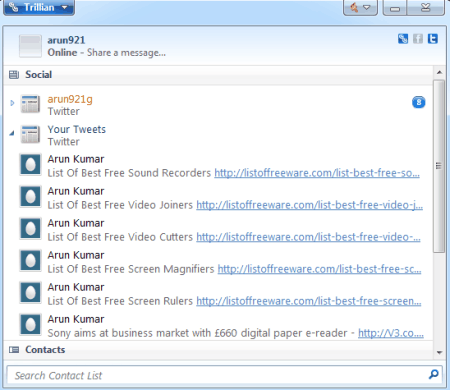The width and height of the screenshot is (450, 390).
Task: Click 'List Of Best Free Sound Recorders' text
Action: 129,173
